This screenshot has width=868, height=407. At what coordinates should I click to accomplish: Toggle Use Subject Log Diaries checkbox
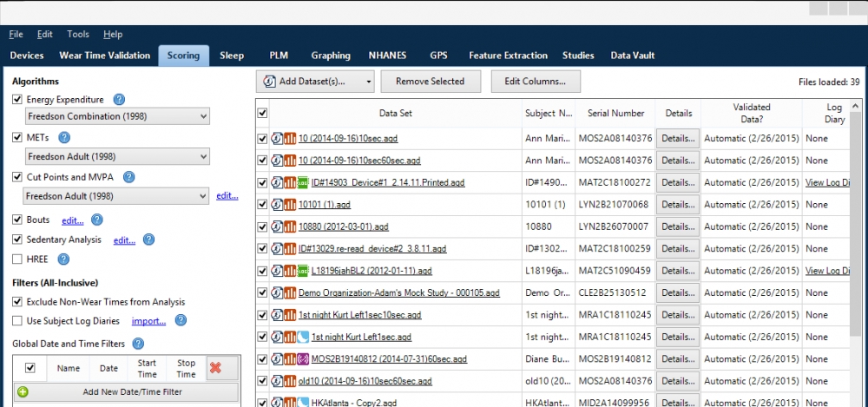17,320
